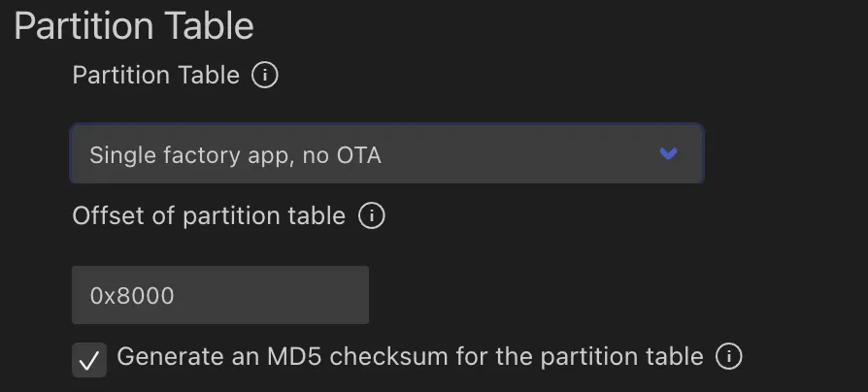Click the info icon next to MD5 checksum option

[x=728, y=356]
